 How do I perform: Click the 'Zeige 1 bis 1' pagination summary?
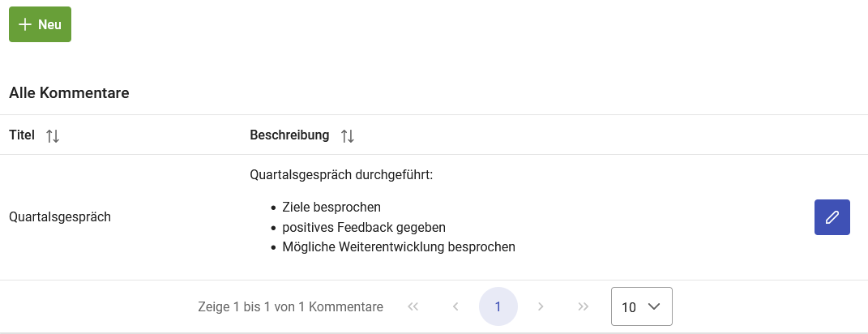[290, 307]
